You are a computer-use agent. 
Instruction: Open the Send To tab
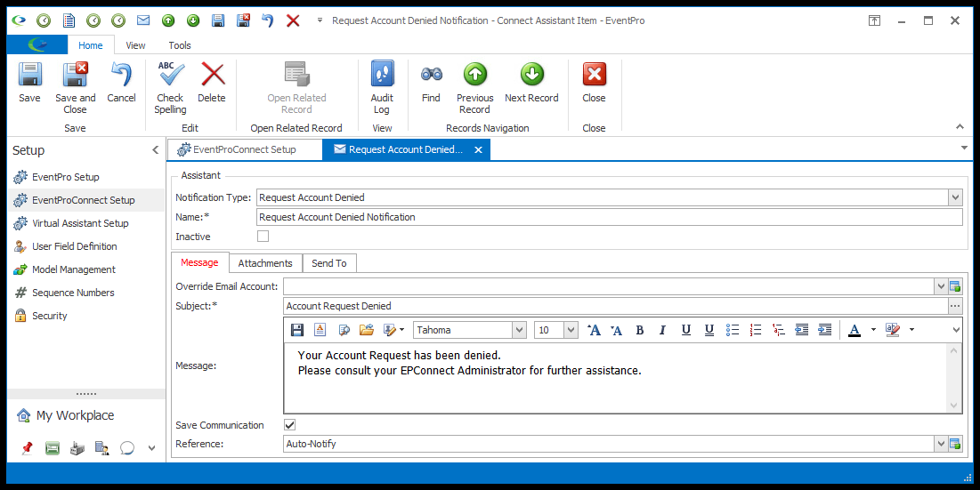tap(329, 263)
